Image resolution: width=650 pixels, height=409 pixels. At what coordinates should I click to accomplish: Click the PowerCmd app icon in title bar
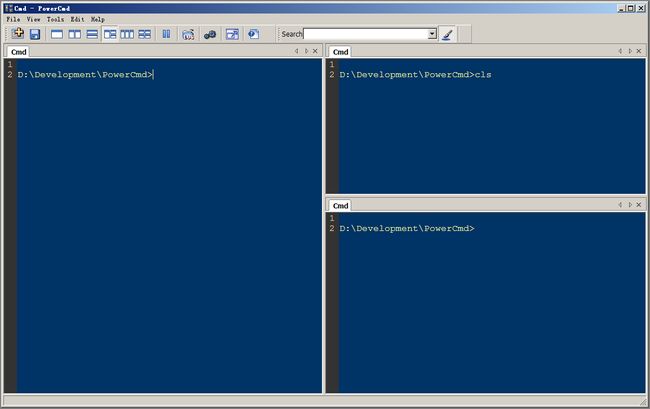[9, 8]
